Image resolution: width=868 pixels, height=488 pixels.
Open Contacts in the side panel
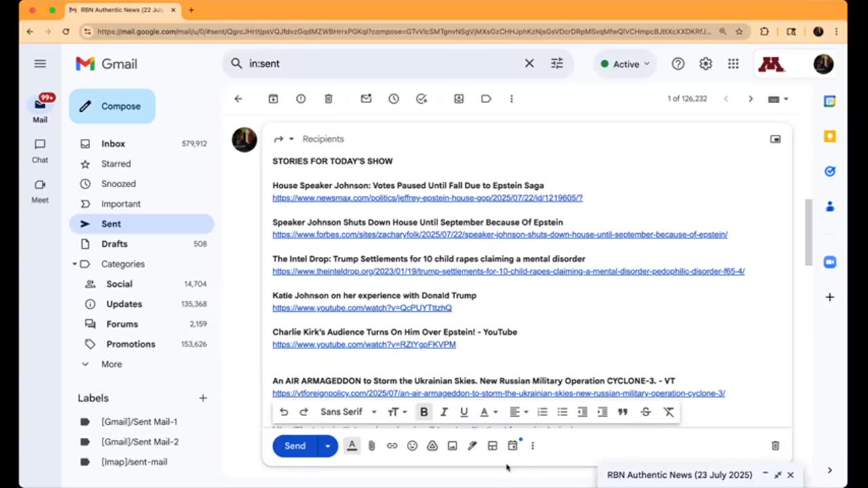829,207
